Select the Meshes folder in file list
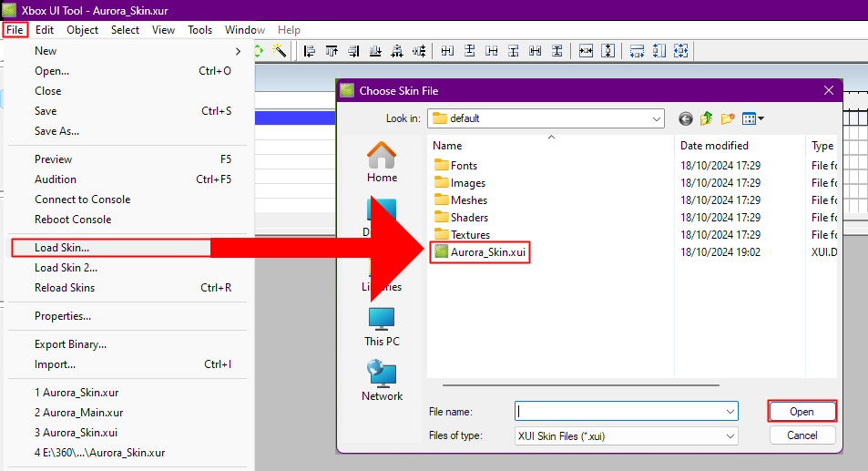 coord(461,200)
